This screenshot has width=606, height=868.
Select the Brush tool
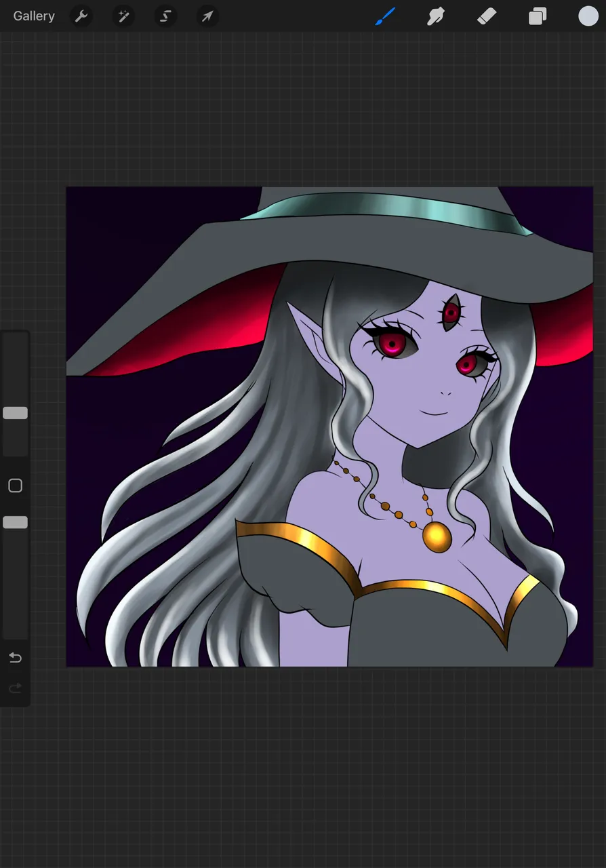(x=385, y=16)
